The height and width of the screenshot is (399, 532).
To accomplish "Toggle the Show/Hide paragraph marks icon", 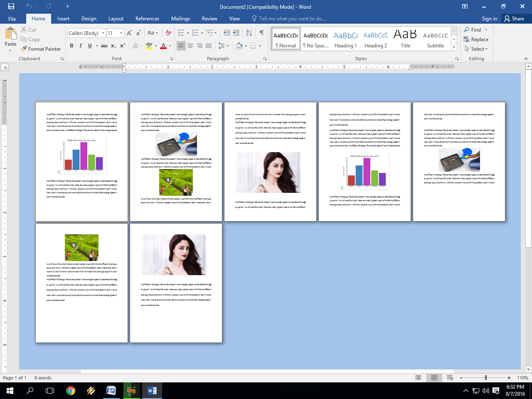I will (261, 32).
